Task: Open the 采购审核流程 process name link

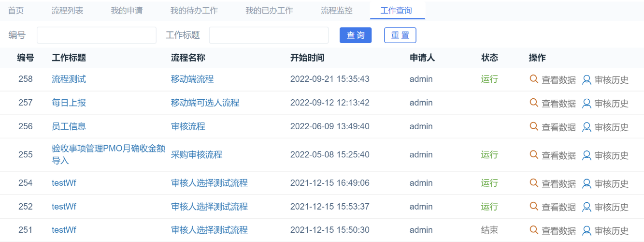Action: 197,155
